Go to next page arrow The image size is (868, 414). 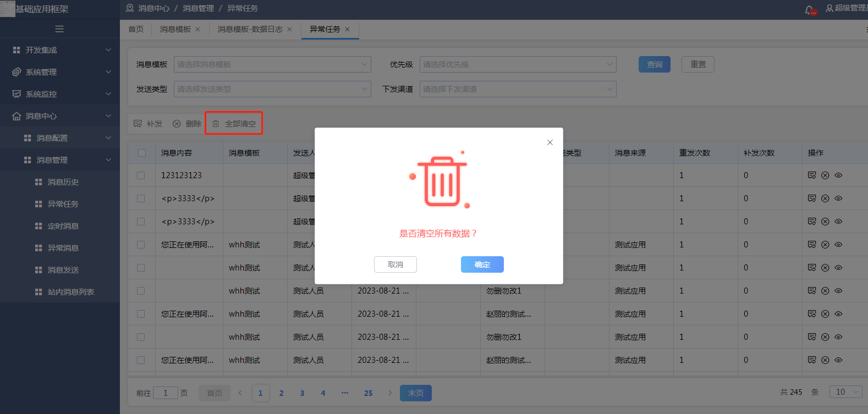[x=390, y=393]
